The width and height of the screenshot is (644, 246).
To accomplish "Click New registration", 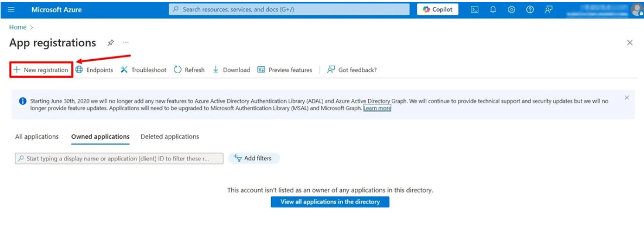I will point(41,70).
